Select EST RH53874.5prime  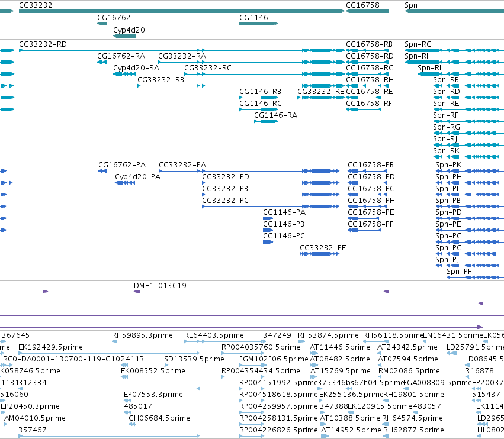tap(328, 335)
